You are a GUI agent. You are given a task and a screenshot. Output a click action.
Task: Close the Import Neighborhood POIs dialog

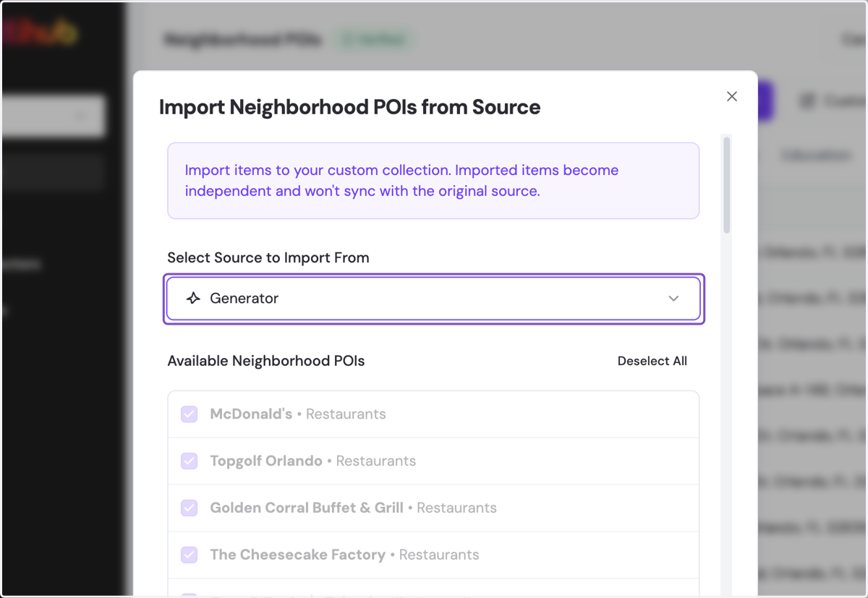coord(732,96)
